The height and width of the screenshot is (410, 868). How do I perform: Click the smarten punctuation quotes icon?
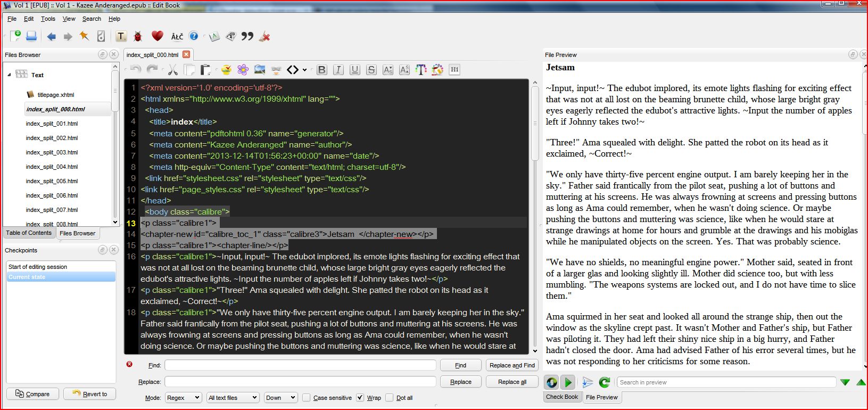[x=247, y=36]
